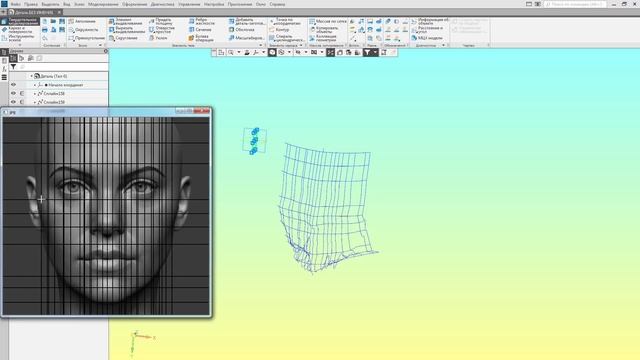Screen dimensions: 640x360
Task: Choose the Добавить деталь-заготовку tool
Action: pos(246,21)
